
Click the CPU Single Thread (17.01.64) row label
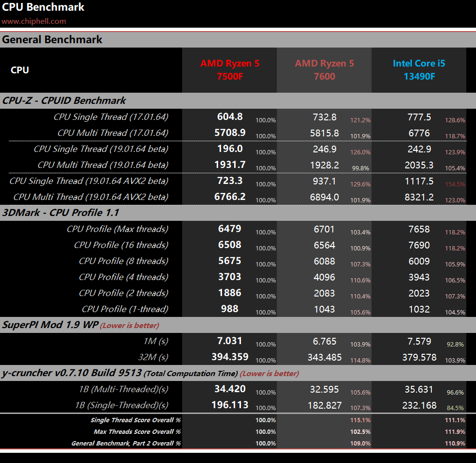pos(111,117)
